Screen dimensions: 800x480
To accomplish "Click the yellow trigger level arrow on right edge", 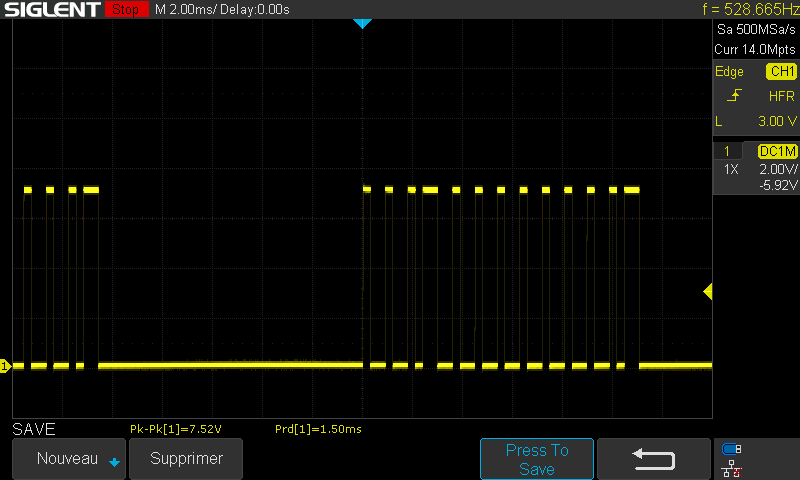I will pyautogui.click(x=708, y=292).
